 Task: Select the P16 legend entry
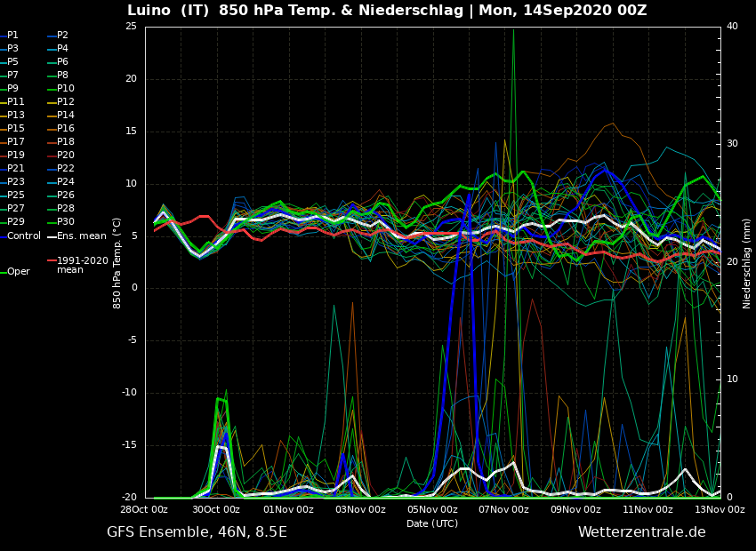pos(66,129)
